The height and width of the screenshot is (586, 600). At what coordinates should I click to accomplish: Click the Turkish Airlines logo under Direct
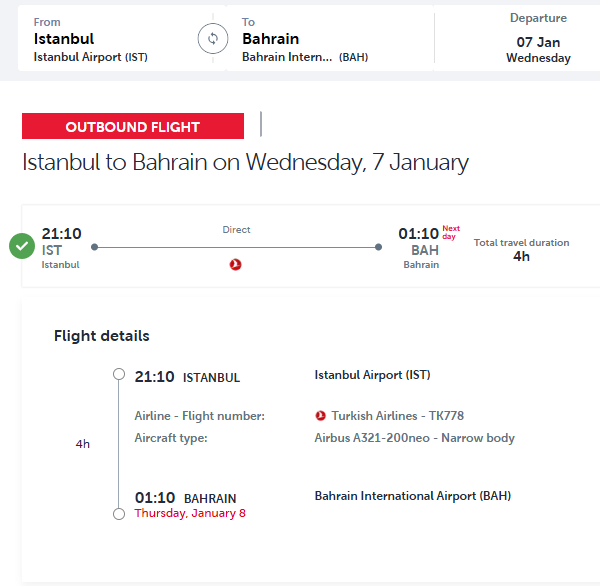[236, 264]
